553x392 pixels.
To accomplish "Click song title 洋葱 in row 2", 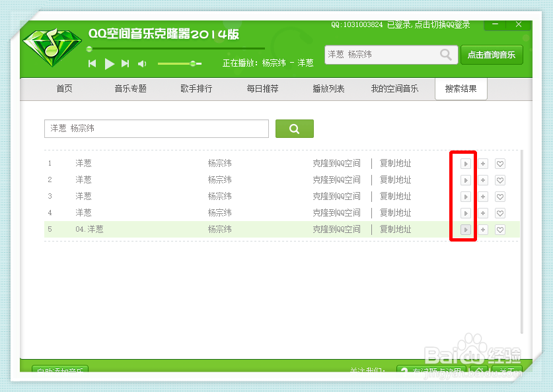I will pos(84,180).
